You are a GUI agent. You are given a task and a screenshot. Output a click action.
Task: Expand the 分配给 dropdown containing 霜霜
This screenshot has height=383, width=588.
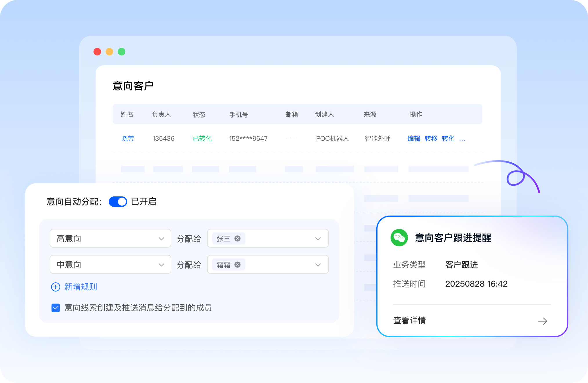point(318,264)
